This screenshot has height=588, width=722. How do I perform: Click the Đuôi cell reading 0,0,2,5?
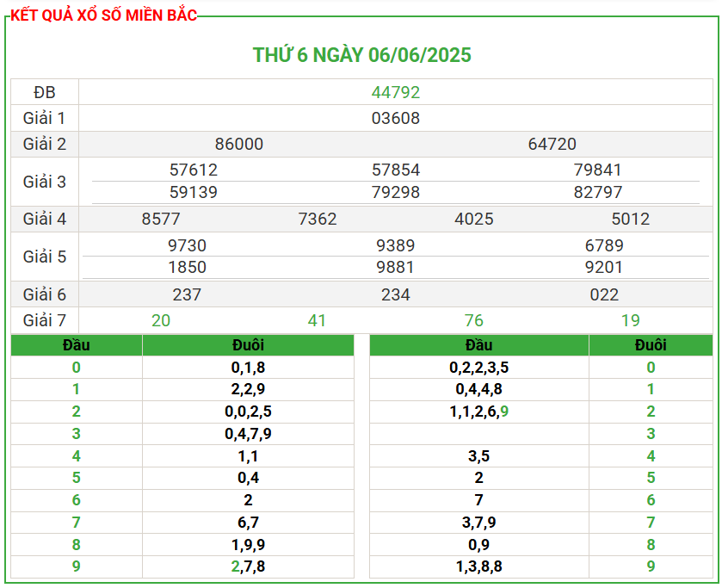coord(248,411)
